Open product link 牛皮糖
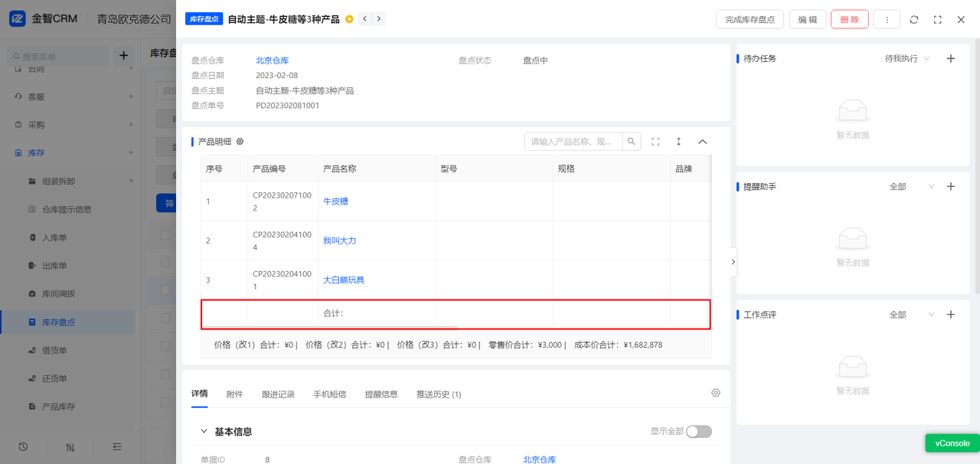This screenshot has width=980, height=464. [x=335, y=201]
